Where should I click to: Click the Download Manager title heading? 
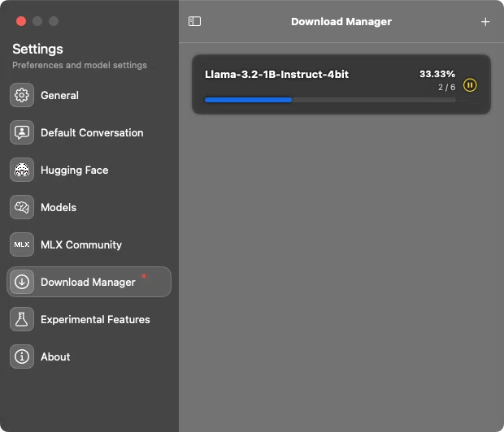point(341,22)
